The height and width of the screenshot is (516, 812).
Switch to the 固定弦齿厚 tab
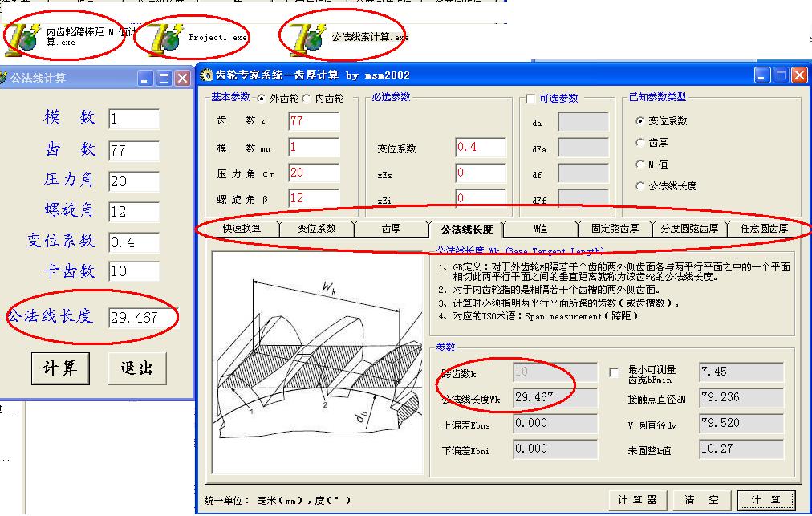coord(615,229)
